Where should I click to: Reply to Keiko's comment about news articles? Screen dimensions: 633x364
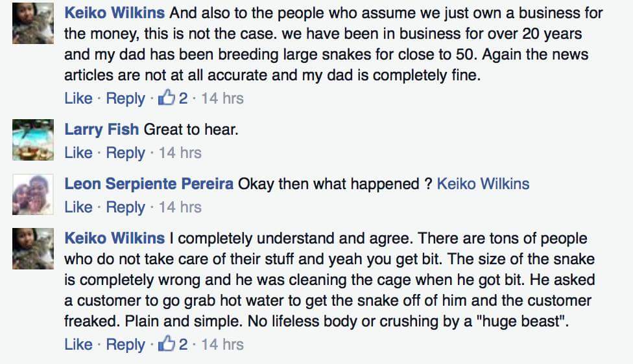click(x=125, y=98)
